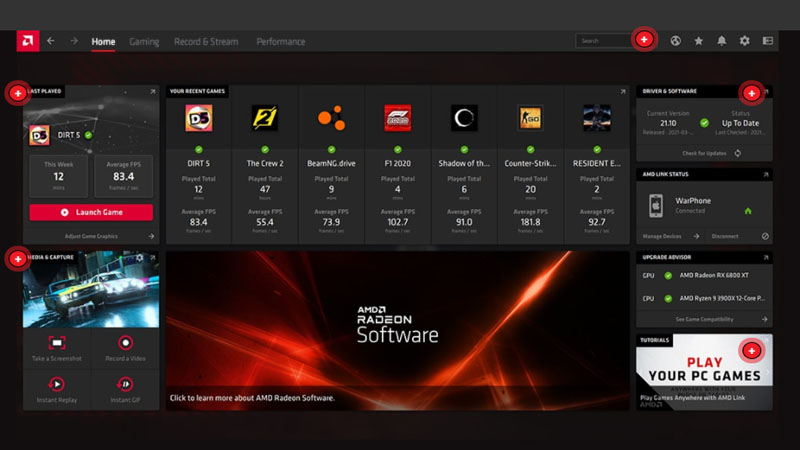
Task: Click the favorites star icon
Action: pyautogui.click(x=698, y=41)
